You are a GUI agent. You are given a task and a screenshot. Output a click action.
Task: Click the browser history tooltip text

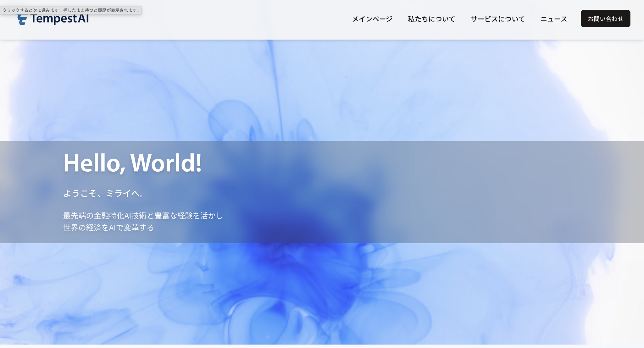pos(71,10)
